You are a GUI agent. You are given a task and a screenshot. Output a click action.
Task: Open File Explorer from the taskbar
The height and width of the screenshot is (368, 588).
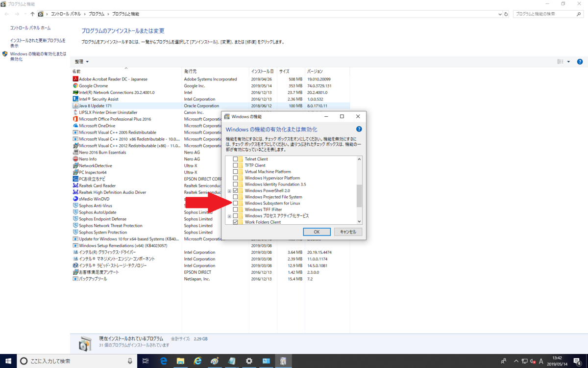click(x=180, y=361)
